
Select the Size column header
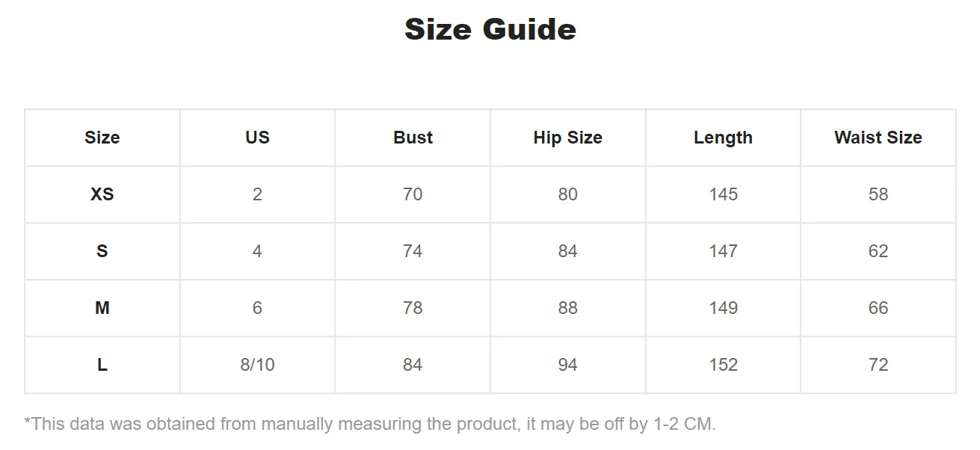coord(102,138)
